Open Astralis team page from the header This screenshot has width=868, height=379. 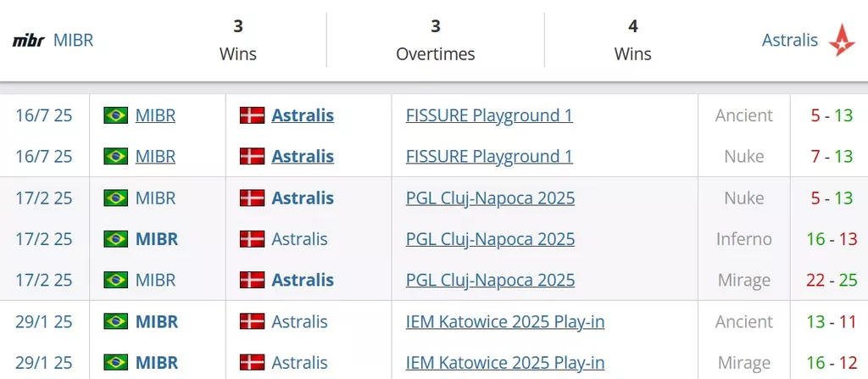790,40
